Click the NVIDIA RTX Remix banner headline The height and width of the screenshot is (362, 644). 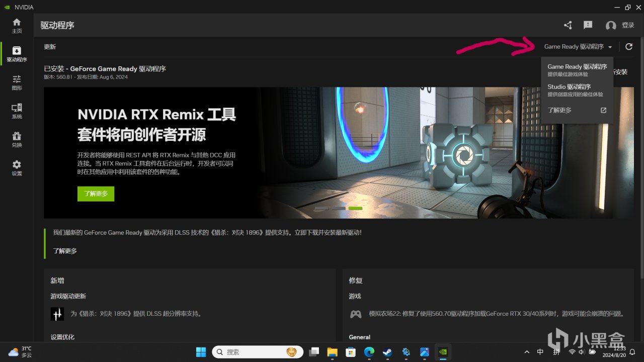(x=157, y=124)
